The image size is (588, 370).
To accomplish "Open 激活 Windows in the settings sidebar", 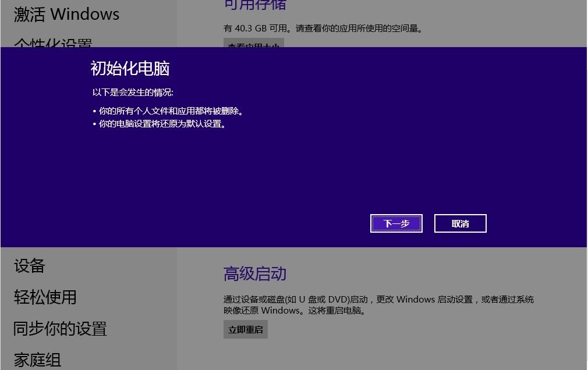I will coord(66,14).
